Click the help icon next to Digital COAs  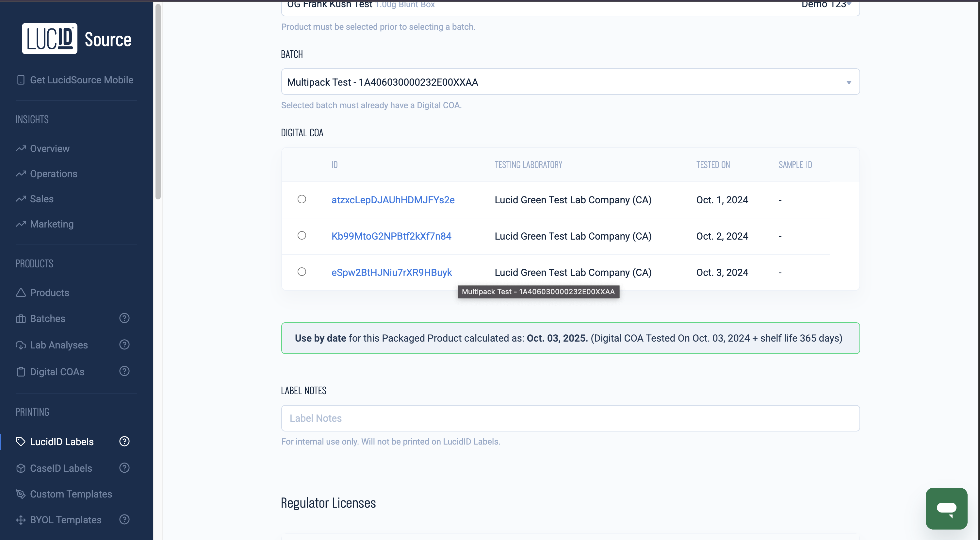point(124,371)
